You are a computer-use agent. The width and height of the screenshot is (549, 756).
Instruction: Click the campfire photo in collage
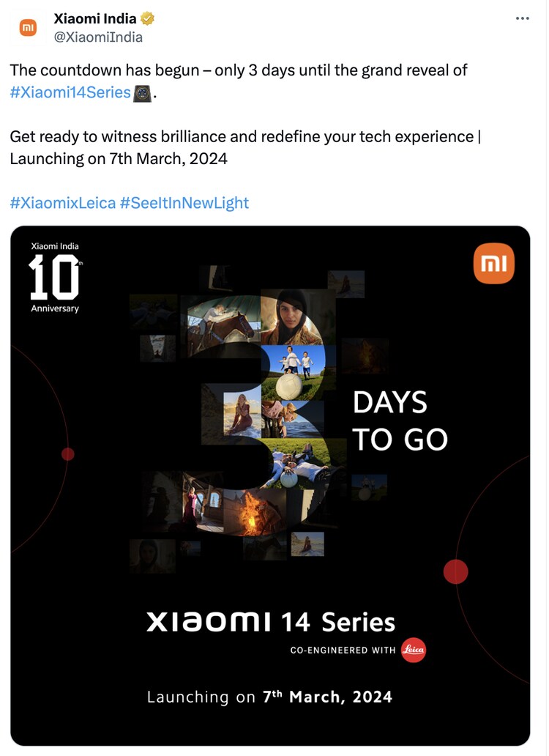(254, 513)
